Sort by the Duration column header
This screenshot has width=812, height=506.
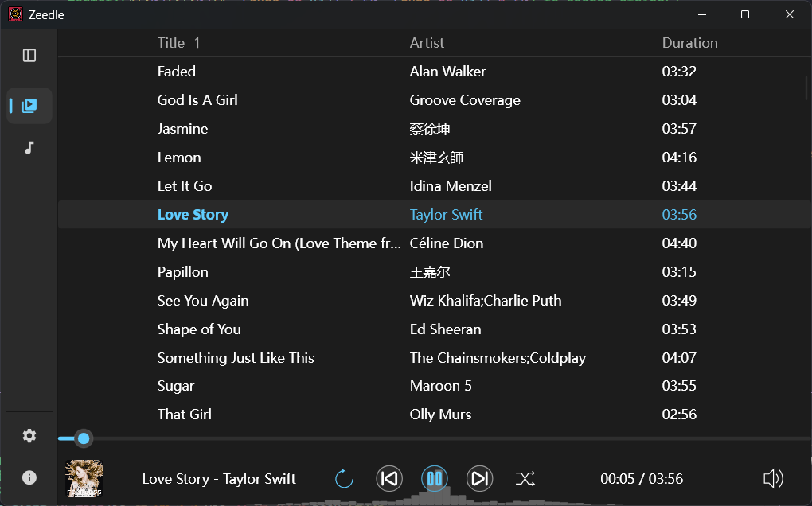pyautogui.click(x=689, y=43)
